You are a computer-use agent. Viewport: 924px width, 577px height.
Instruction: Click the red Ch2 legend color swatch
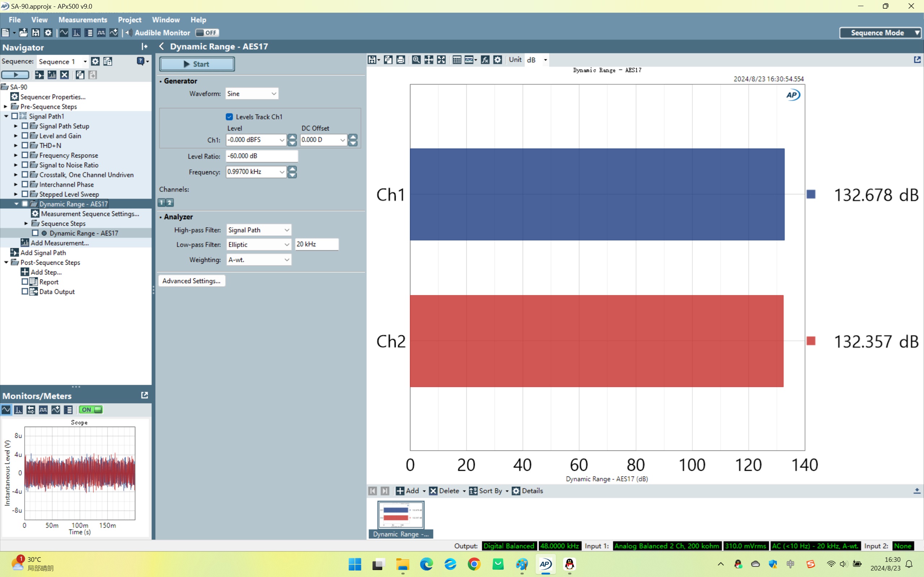tap(811, 341)
